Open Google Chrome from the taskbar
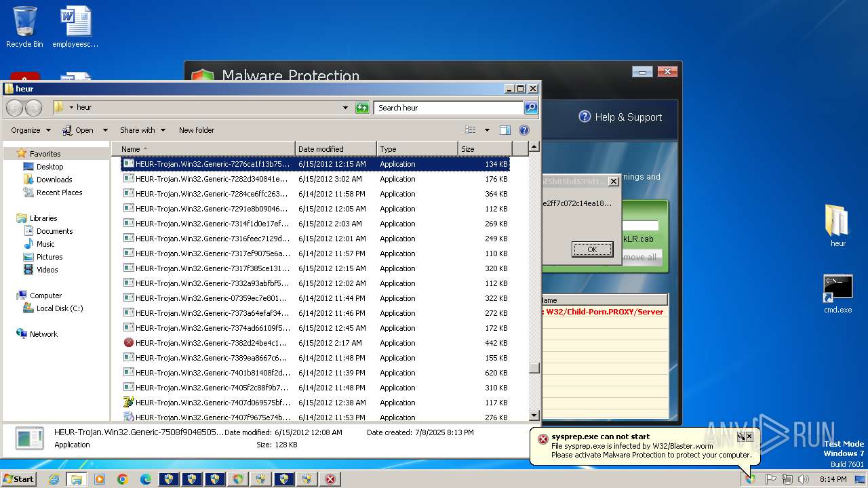The height and width of the screenshot is (488, 868). point(123,479)
